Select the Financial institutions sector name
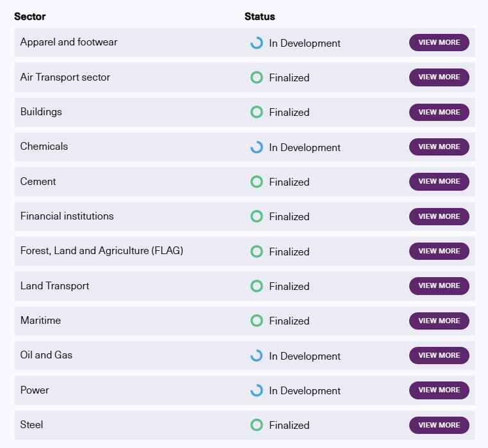 (x=67, y=216)
